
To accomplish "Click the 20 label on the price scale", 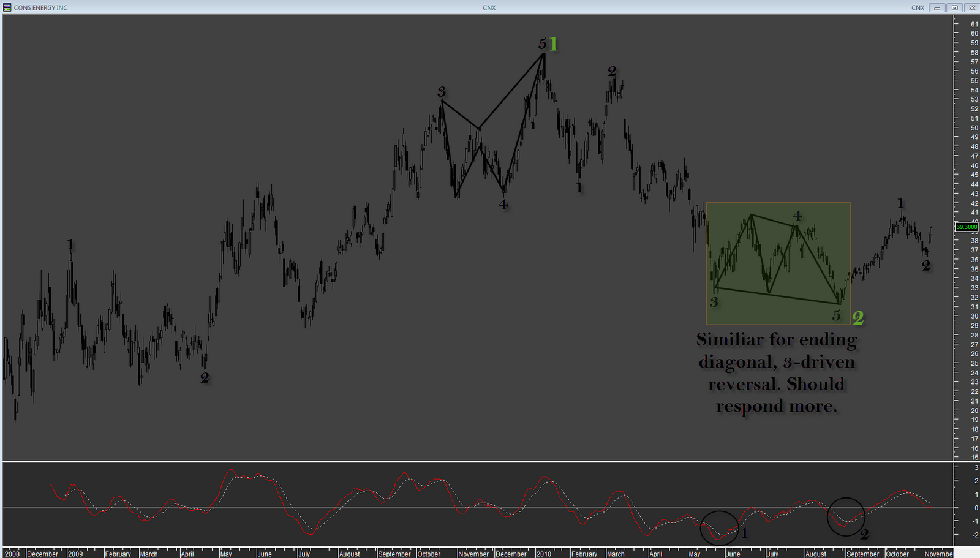I will point(974,411).
